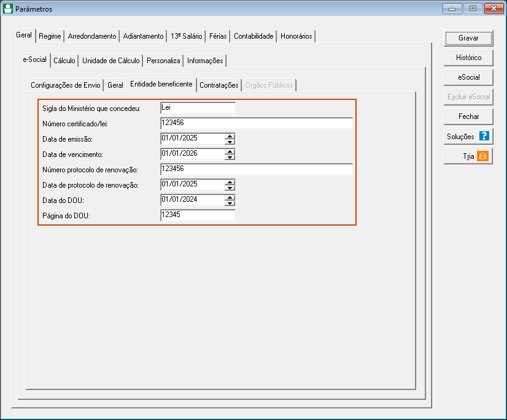507x420 pixels.
Task: Focus the Número certificado/lei field
Action: click(255, 123)
